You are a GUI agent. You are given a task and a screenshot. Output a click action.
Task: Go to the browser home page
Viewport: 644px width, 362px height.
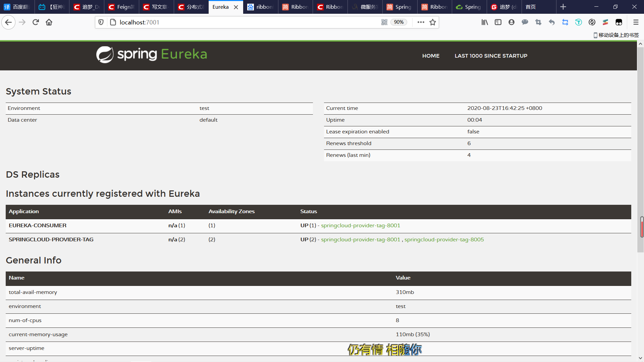(x=49, y=22)
